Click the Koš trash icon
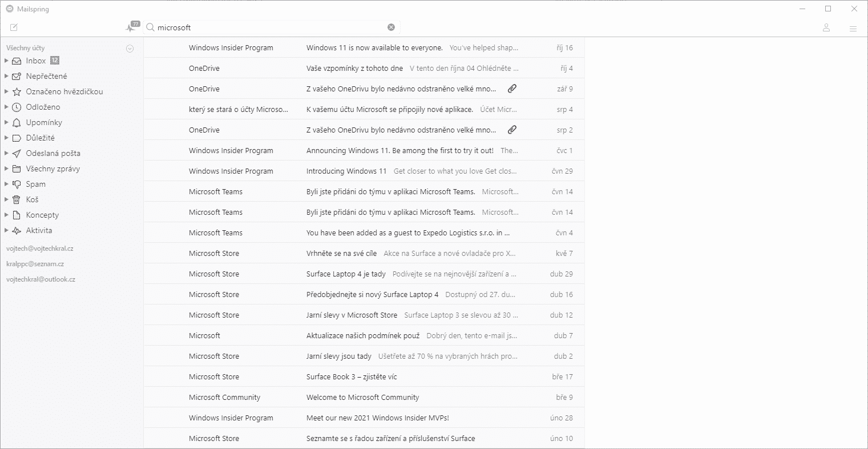This screenshot has height=449, width=868. pos(17,200)
